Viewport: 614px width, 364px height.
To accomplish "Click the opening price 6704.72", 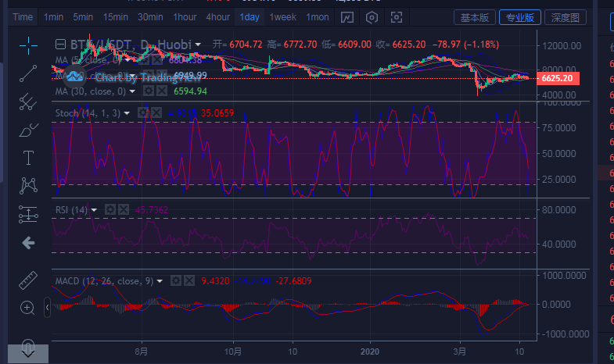I will [x=246, y=45].
